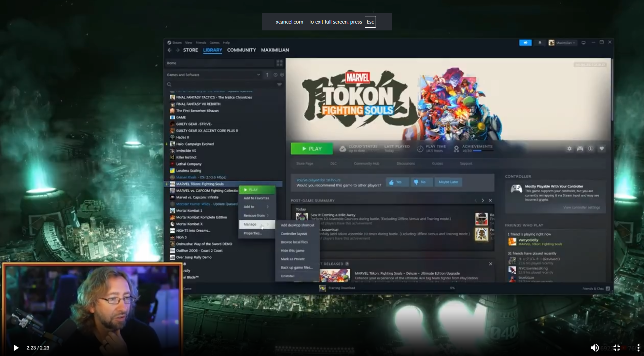Click the Home field in library sidebar
644x356 pixels.
[x=220, y=63]
